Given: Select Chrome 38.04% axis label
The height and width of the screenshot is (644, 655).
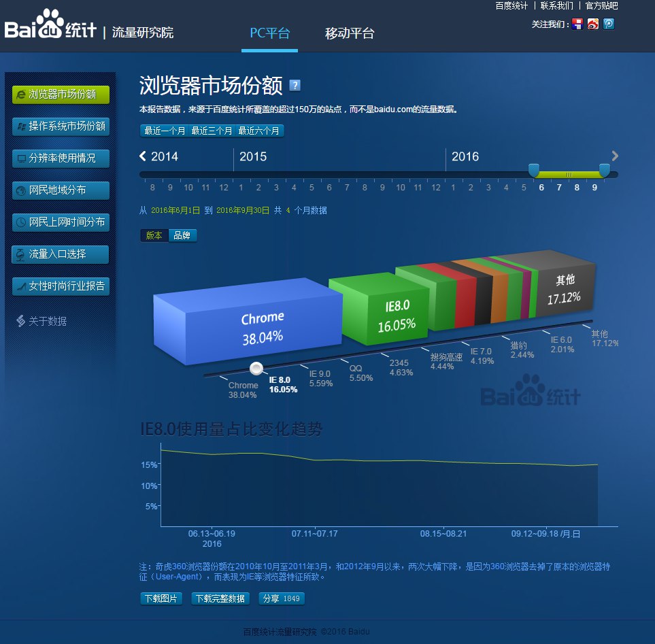Looking at the screenshot, I should point(243,390).
